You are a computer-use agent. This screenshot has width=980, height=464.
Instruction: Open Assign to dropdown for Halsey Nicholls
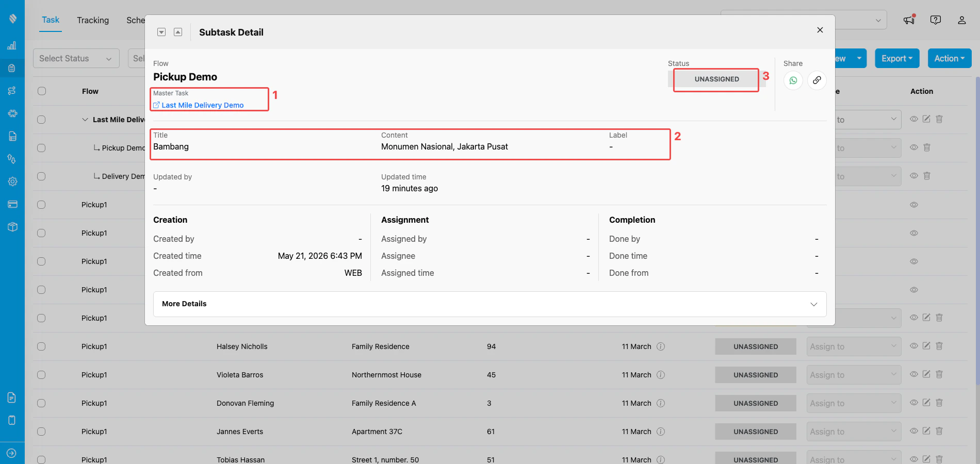(x=854, y=346)
